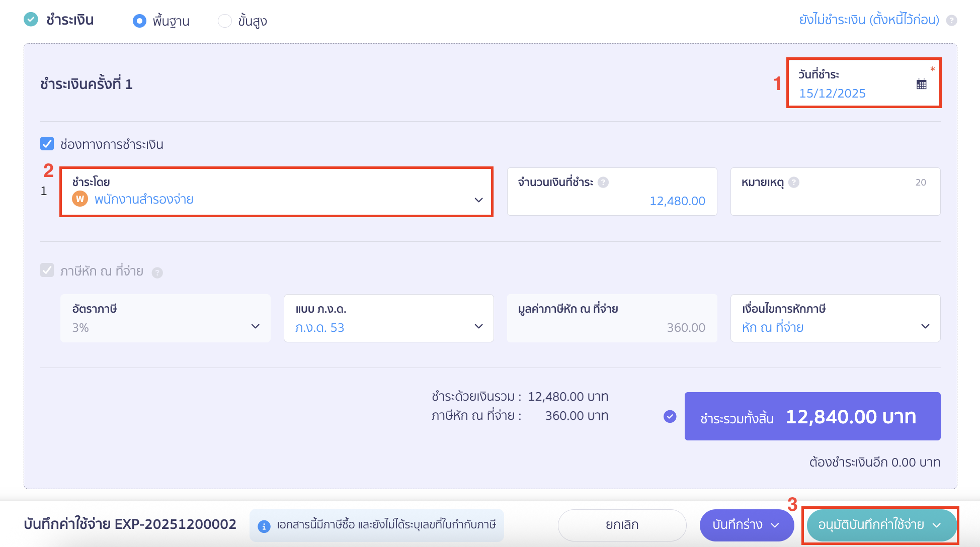Click the help icon beside ภาษีหัก ณ ที่จ่าย
980x547 pixels.
(x=157, y=271)
